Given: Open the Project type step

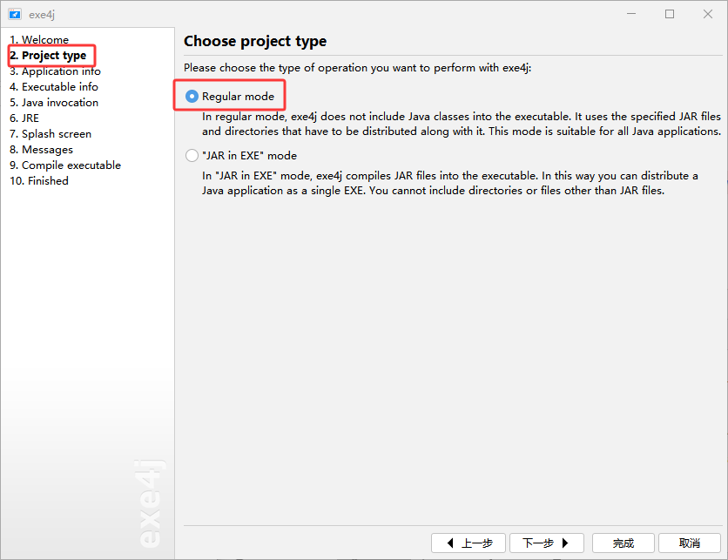Looking at the screenshot, I should [x=48, y=55].
